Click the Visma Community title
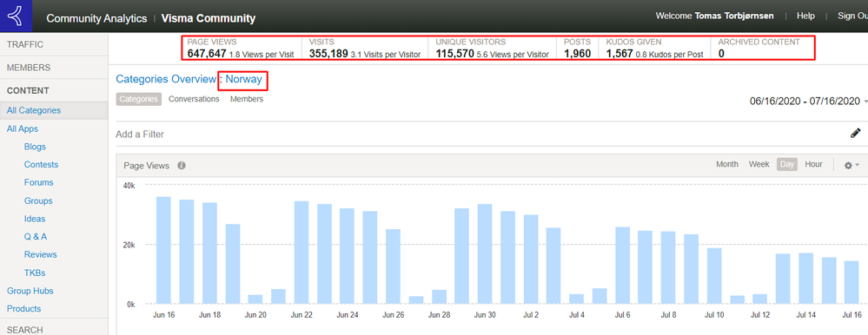868x335 pixels. (x=209, y=18)
